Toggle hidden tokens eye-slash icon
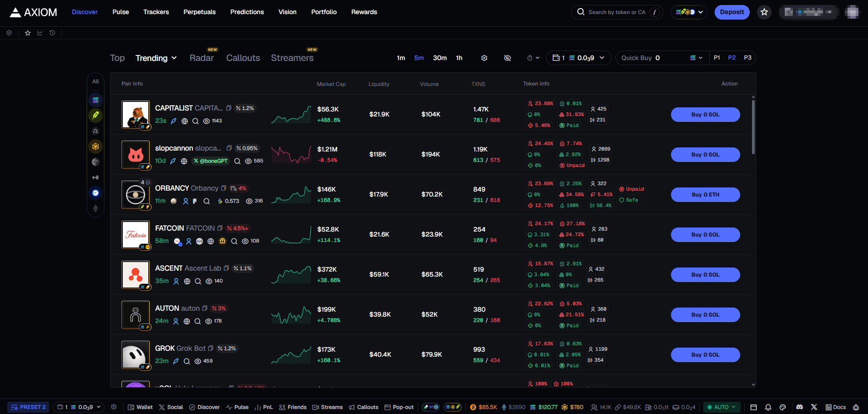868x414 pixels. [x=507, y=58]
